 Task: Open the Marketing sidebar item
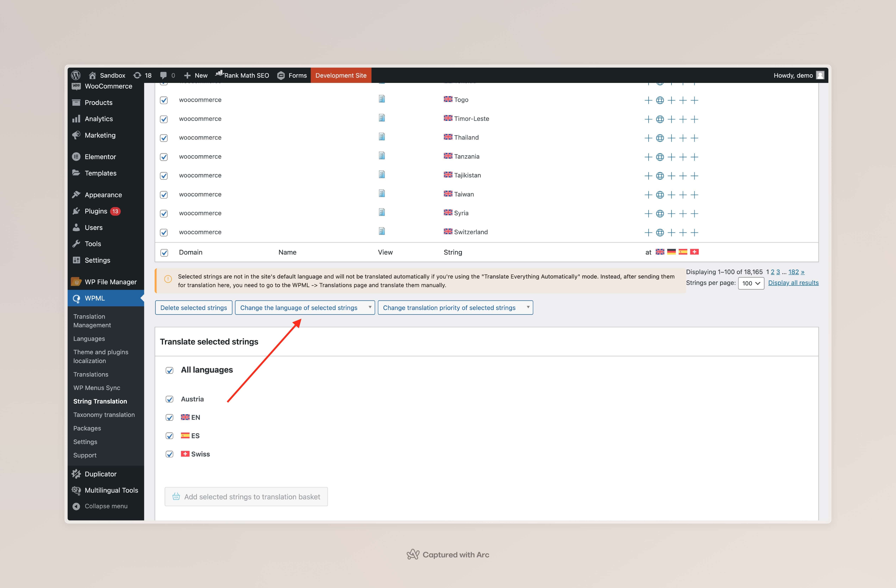click(106, 135)
